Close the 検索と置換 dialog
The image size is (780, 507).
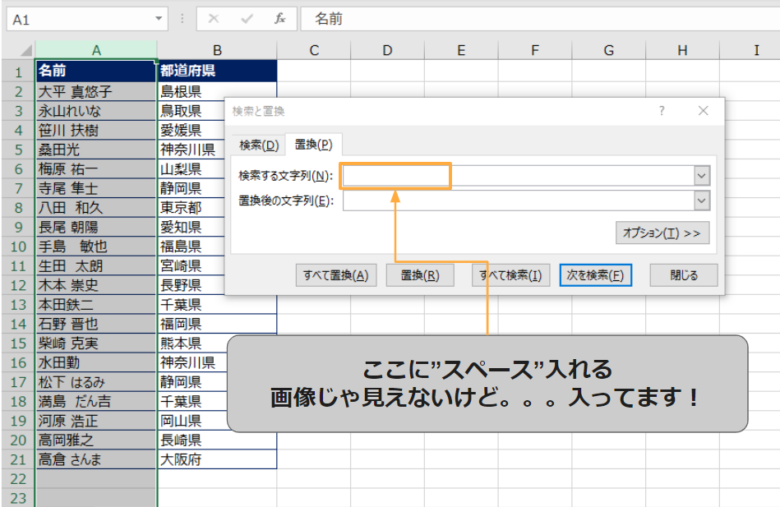coord(703,110)
